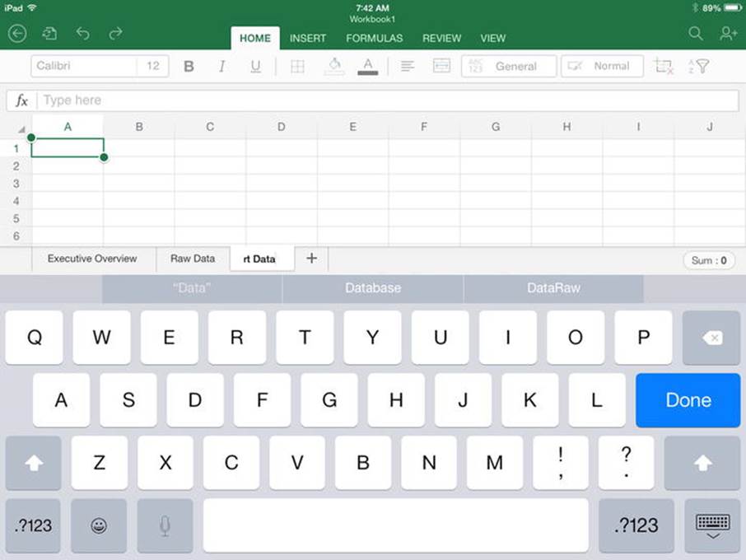Image resolution: width=746 pixels, height=560 pixels.
Task: Redo the last action
Action: 115,33
